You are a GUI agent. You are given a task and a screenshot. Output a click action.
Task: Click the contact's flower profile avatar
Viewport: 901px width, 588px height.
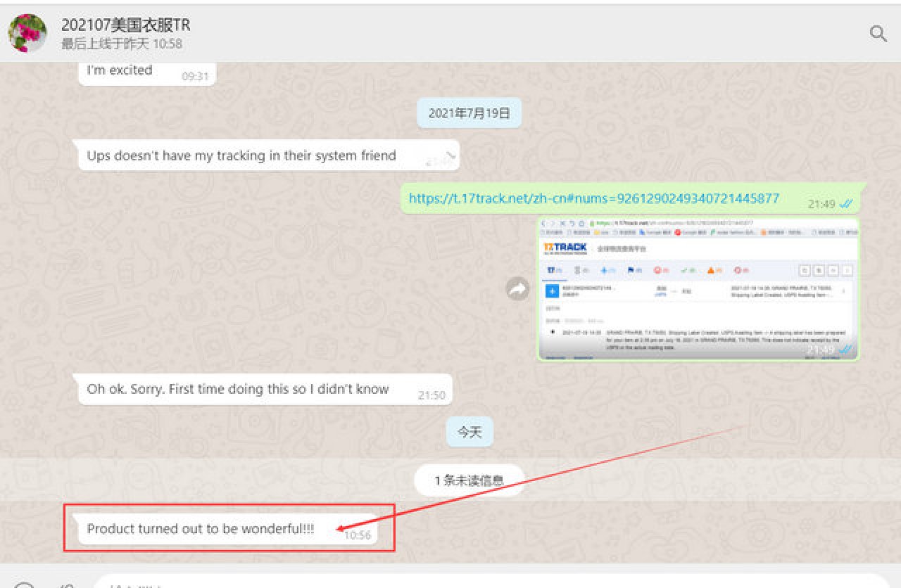pos(27,33)
